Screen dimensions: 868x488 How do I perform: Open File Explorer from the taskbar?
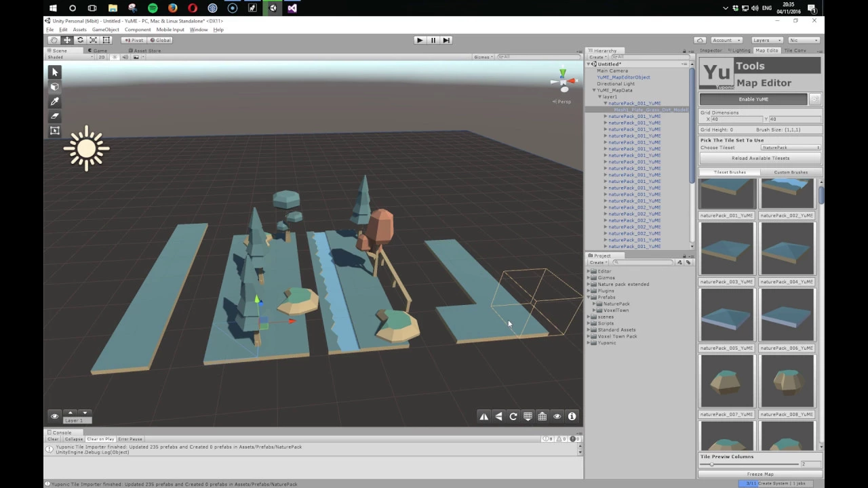(x=113, y=8)
